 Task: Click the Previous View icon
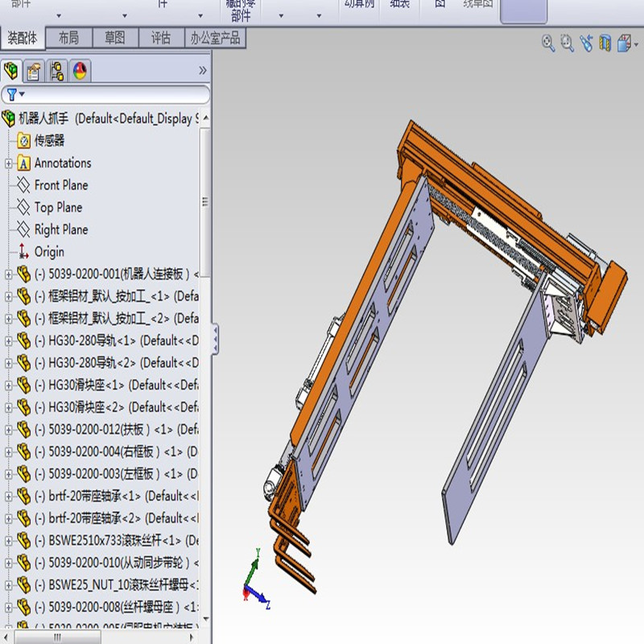click(x=587, y=43)
